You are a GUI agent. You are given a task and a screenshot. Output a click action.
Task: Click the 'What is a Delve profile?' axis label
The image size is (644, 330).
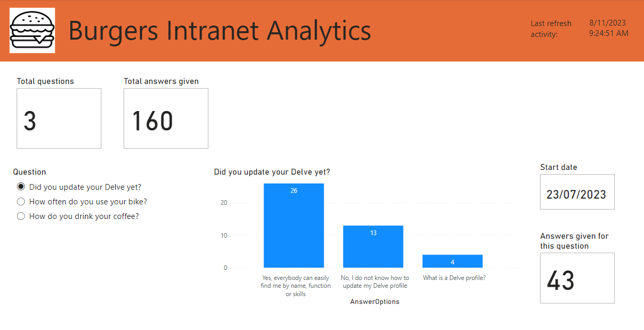(x=454, y=278)
